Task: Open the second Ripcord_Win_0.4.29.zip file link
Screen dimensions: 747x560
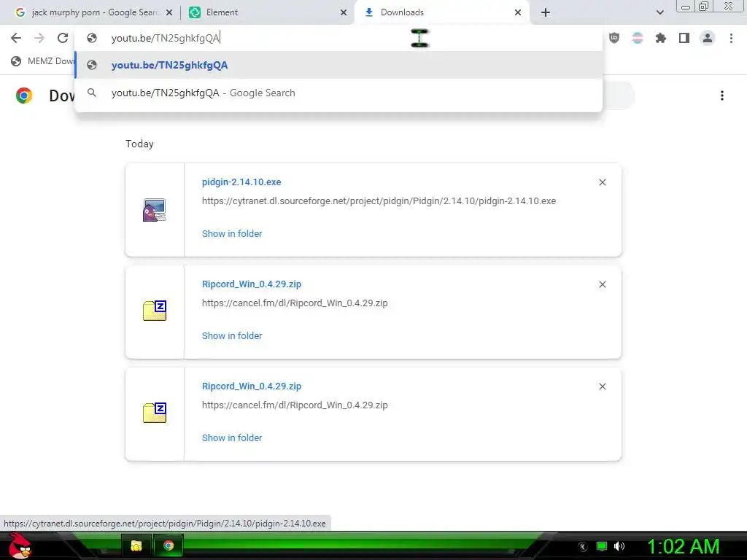Action: [252, 386]
